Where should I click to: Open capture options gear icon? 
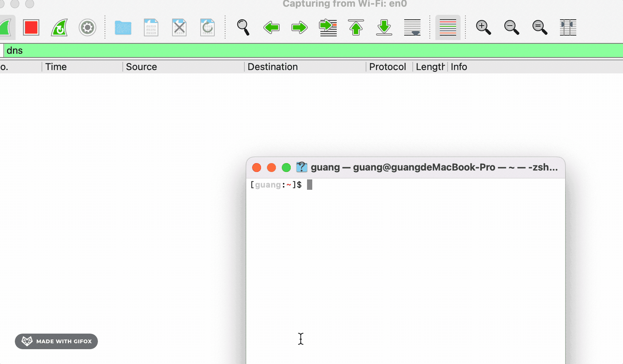(x=88, y=27)
